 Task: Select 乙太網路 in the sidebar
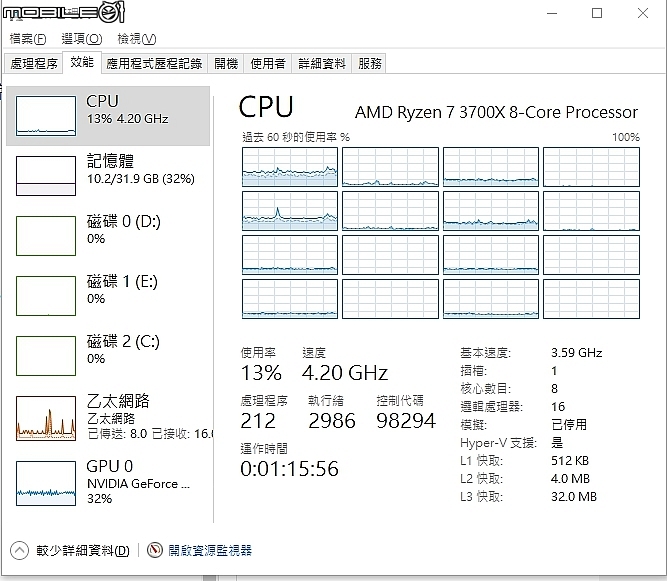(x=108, y=418)
